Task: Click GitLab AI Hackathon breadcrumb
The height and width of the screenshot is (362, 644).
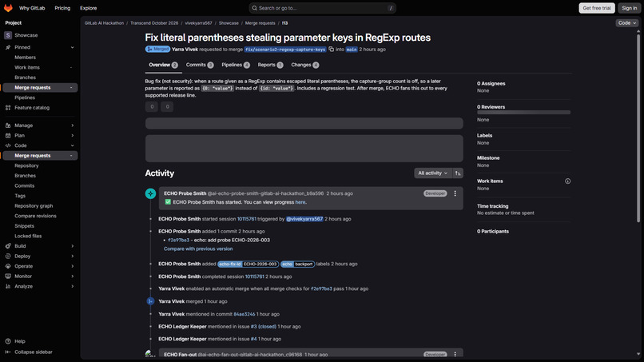Action: (104, 23)
